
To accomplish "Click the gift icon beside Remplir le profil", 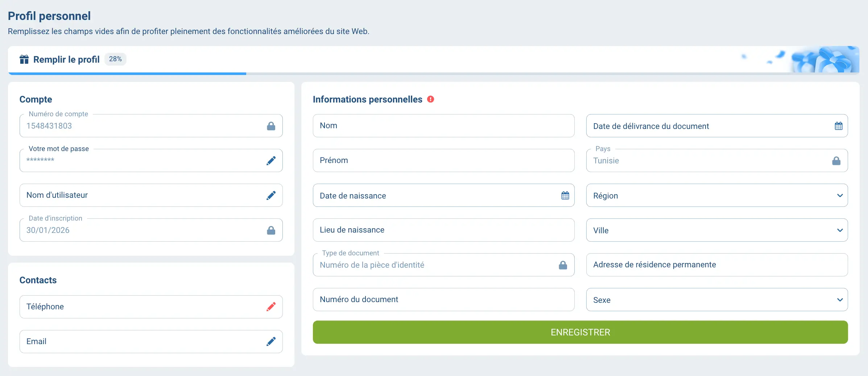I will 24,59.
